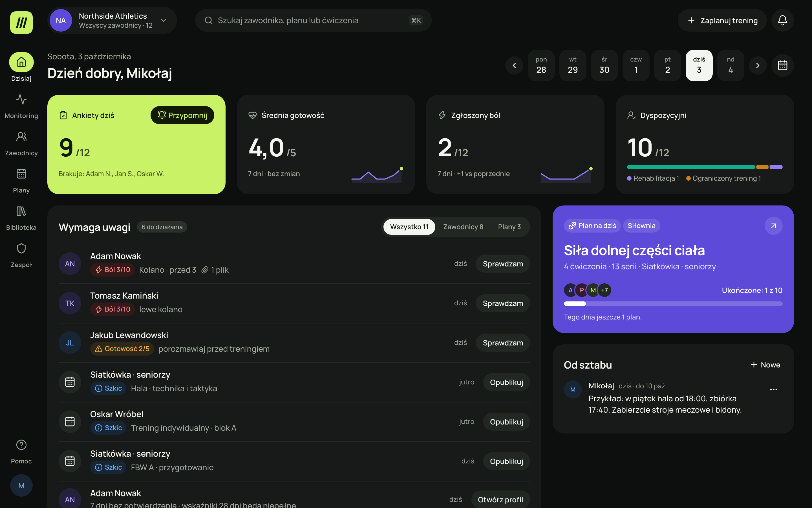The image size is (812, 508).
Task: Select the Wszystko 11 filter tab
Action: coord(409,227)
